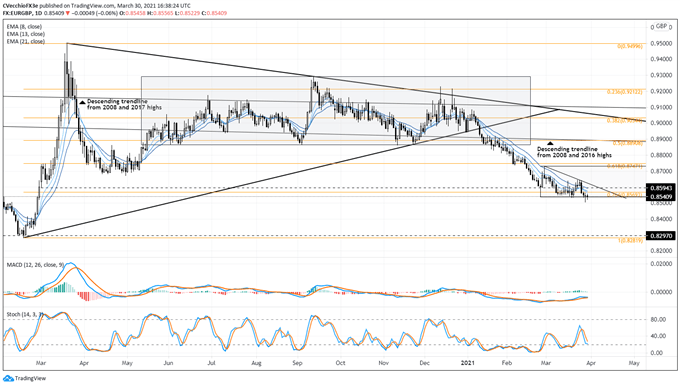
Task: Select the 0.618 Fibonacci retracement label
Action: click(x=626, y=166)
